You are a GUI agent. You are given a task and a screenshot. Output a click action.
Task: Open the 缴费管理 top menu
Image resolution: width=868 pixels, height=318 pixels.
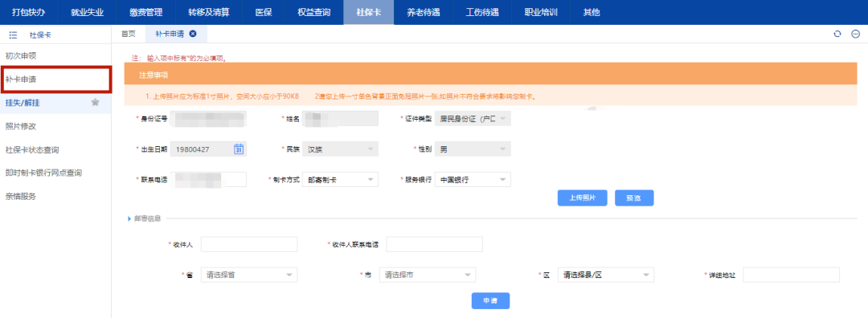coord(146,12)
